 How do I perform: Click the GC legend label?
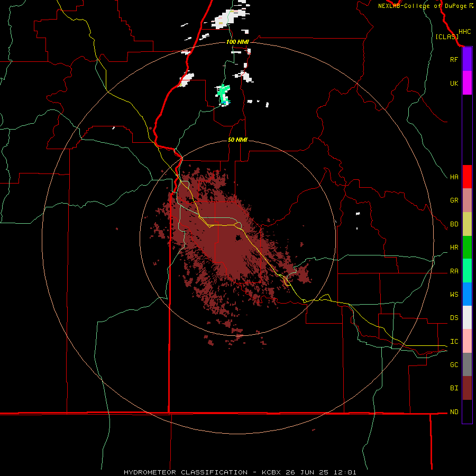tap(454, 365)
